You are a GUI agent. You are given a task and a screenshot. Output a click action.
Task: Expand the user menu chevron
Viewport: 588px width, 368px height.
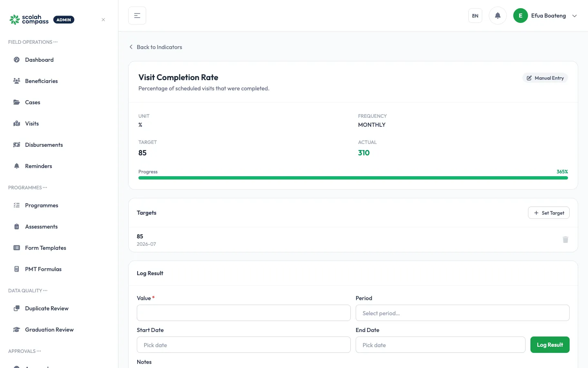tap(575, 16)
